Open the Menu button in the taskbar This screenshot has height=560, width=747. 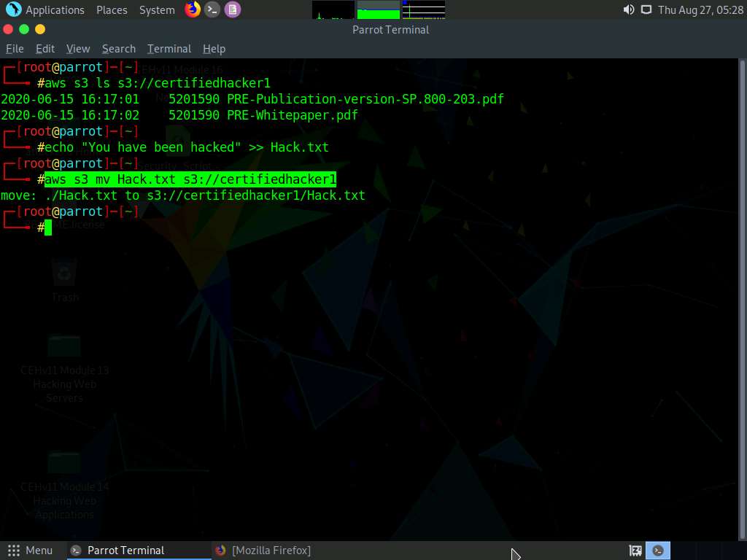(31, 551)
